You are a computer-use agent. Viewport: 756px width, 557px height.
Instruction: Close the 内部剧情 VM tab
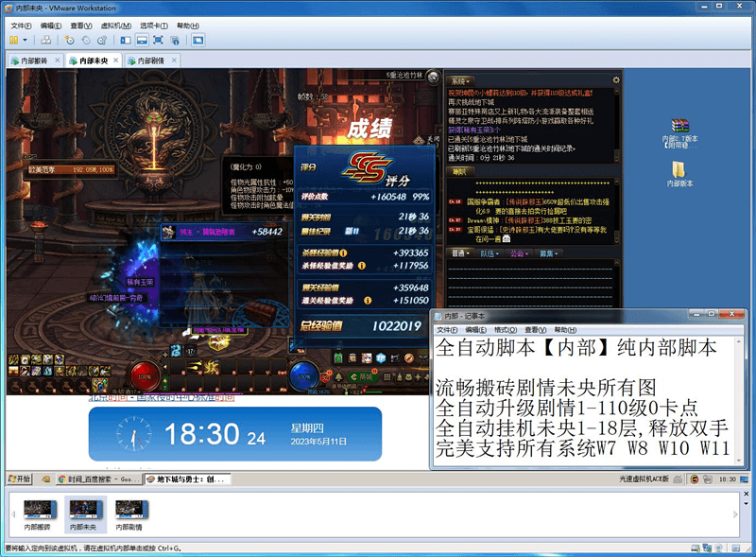pos(174,61)
